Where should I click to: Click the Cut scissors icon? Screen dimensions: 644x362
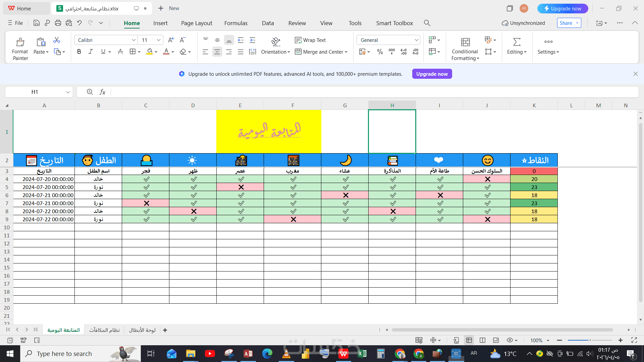[x=57, y=40]
